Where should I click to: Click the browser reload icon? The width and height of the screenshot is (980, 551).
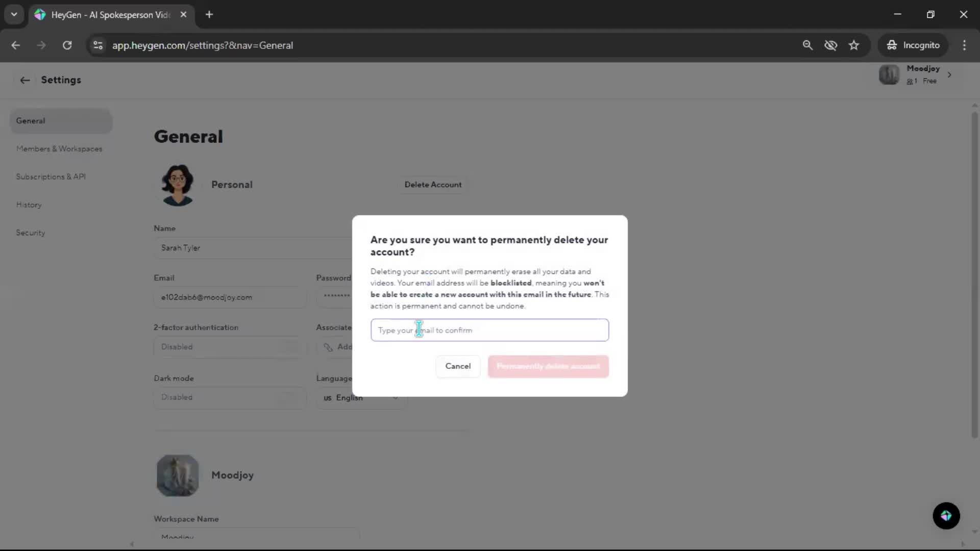pos(67,45)
